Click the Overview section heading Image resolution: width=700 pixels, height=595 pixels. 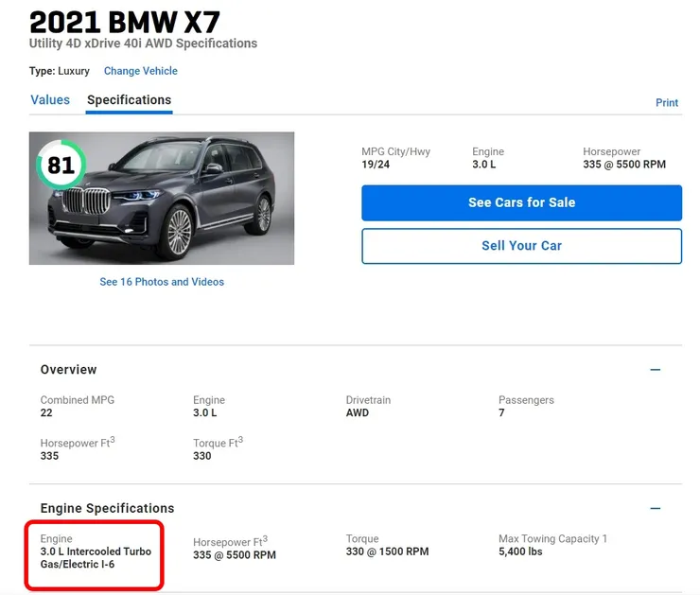pyautogui.click(x=68, y=370)
